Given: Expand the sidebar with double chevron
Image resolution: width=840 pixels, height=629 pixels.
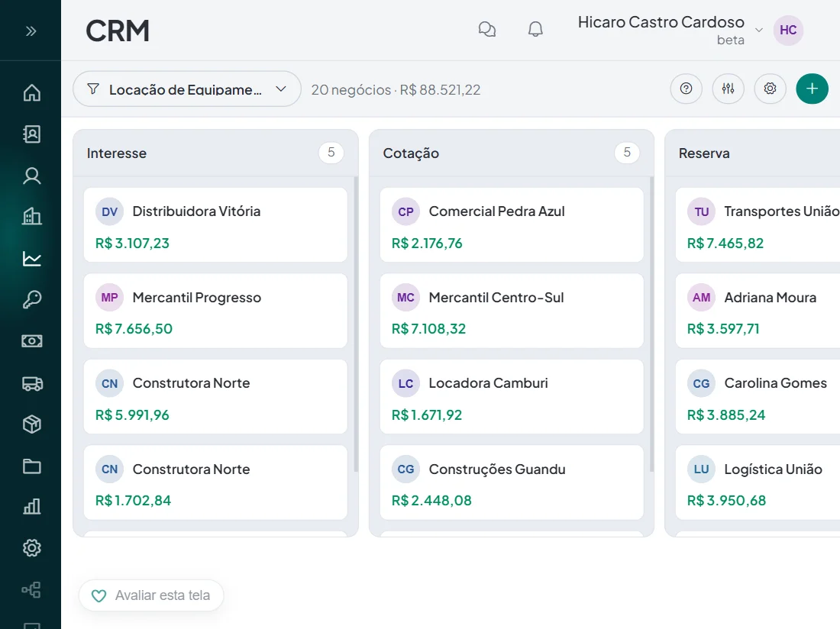Looking at the screenshot, I should (31, 31).
